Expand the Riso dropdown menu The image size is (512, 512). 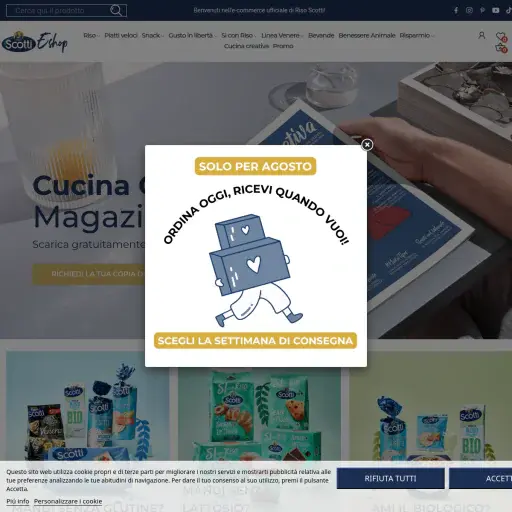[x=91, y=35]
